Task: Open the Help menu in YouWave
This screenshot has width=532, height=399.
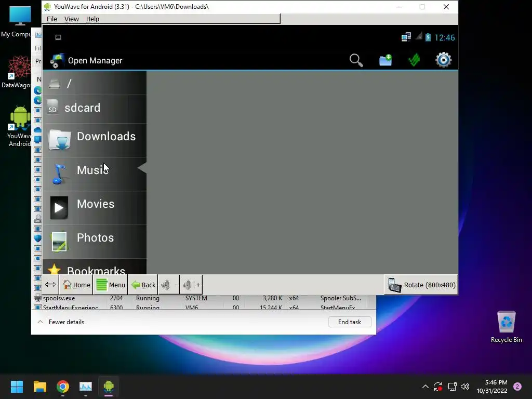Action: (x=92, y=19)
